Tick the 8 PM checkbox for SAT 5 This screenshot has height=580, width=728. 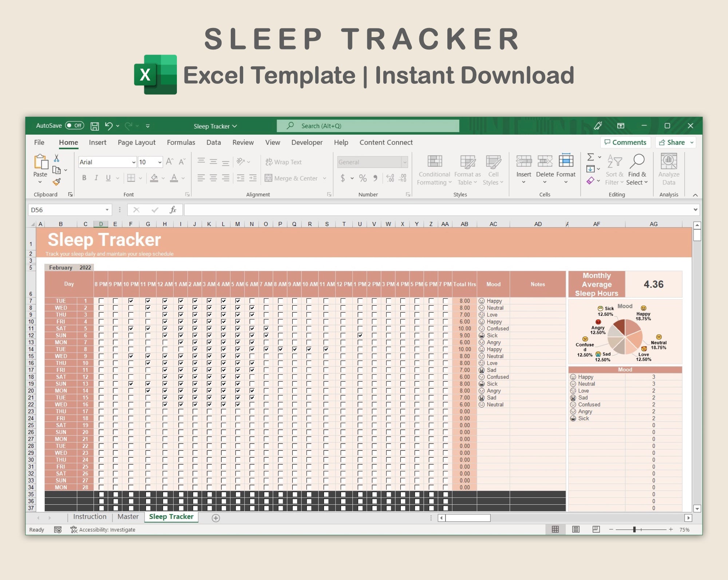point(100,329)
